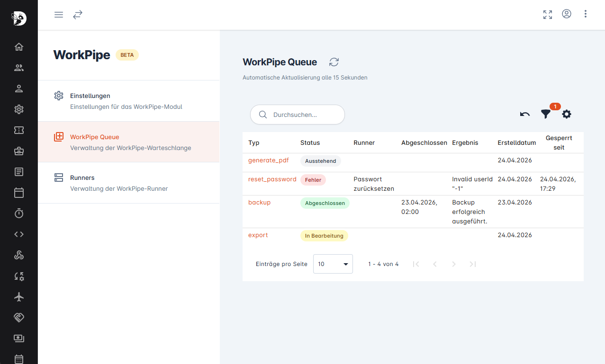Open the user account profile icon

pos(567,14)
